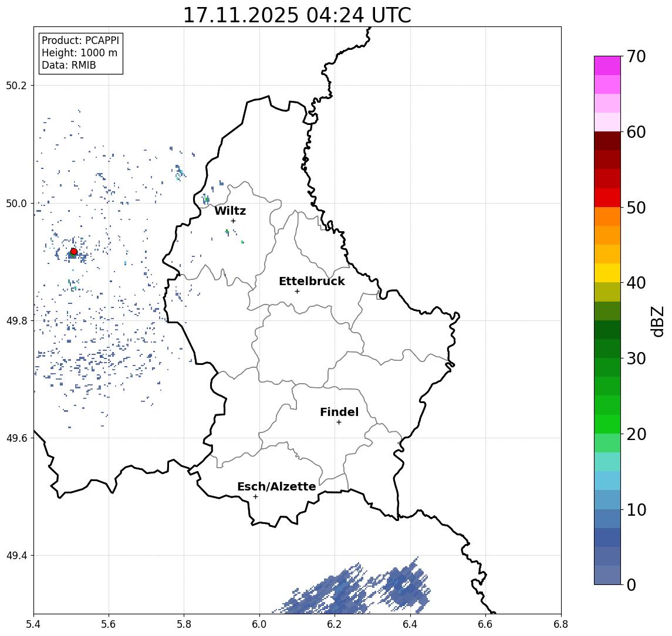Click latitude label 49.4
The height and width of the screenshot is (636, 672).
click(x=16, y=556)
